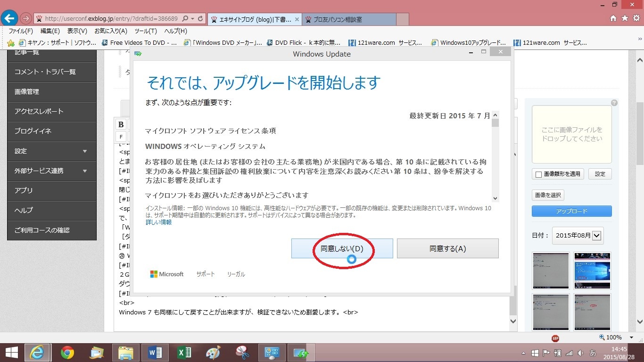The width and height of the screenshot is (644, 362).
Task: Open 画像管理 in the sidebar
Action: pos(52,92)
